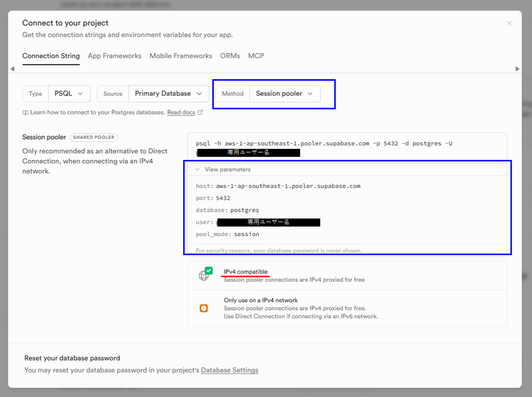Open the Database Settings link
This screenshot has height=397, width=532.
tap(229, 370)
